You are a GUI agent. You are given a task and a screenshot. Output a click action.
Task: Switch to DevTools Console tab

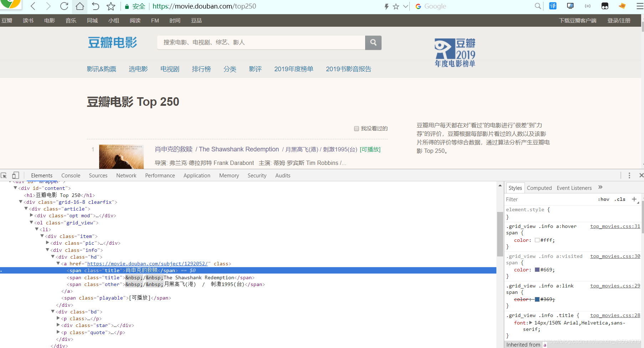(x=71, y=176)
